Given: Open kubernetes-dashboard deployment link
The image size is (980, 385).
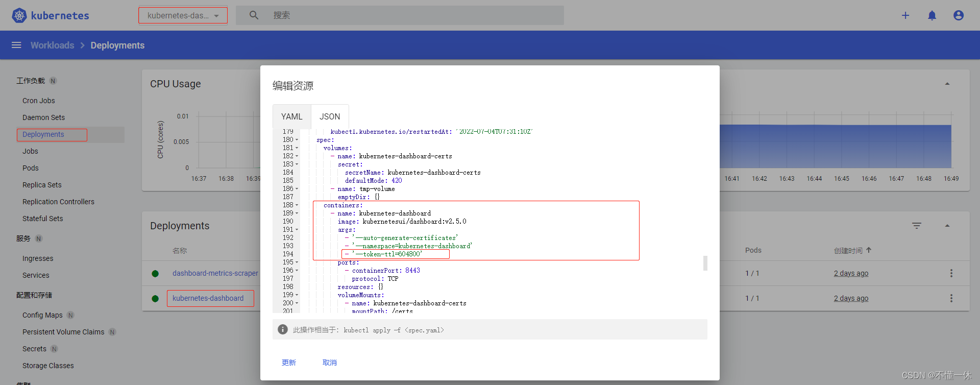Looking at the screenshot, I should point(208,298).
